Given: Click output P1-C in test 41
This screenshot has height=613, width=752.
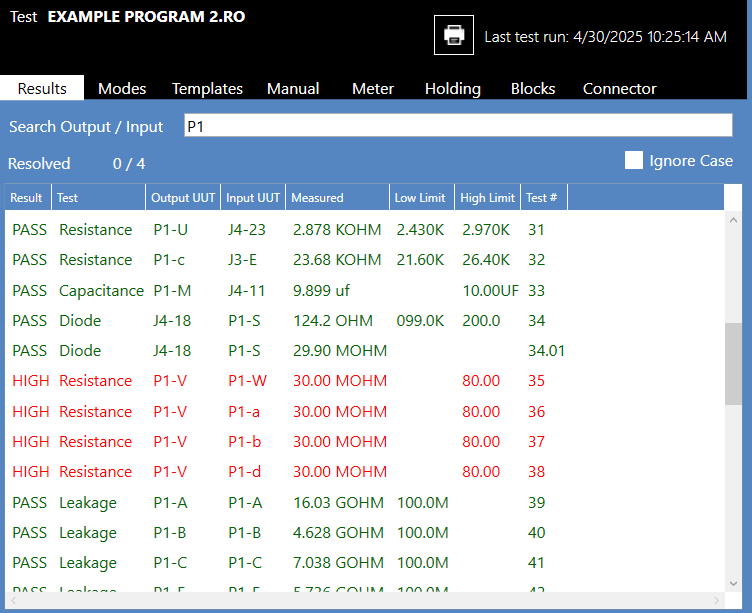Looking at the screenshot, I should coord(170,562).
